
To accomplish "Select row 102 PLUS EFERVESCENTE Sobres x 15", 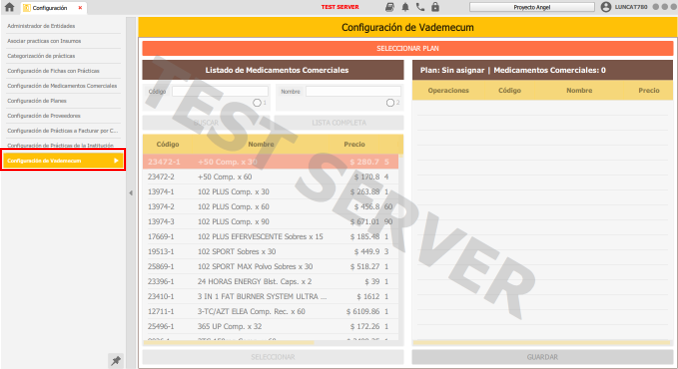I will point(271,237).
